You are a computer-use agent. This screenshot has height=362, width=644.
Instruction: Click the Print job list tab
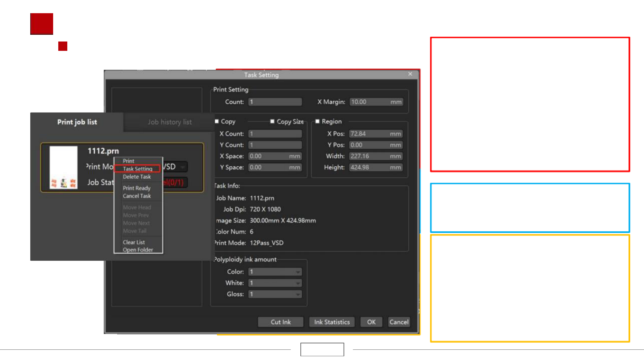tap(77, 122)
